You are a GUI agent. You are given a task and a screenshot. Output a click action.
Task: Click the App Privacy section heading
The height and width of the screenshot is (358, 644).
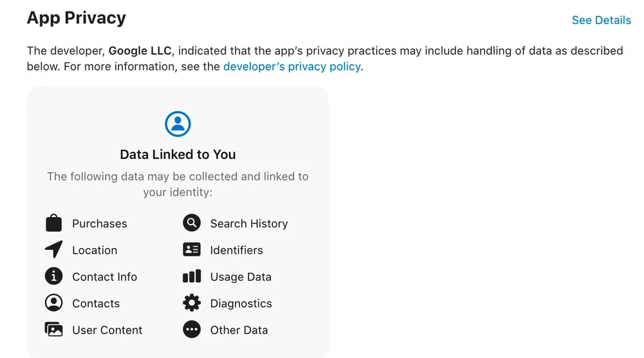coord(76,18)
